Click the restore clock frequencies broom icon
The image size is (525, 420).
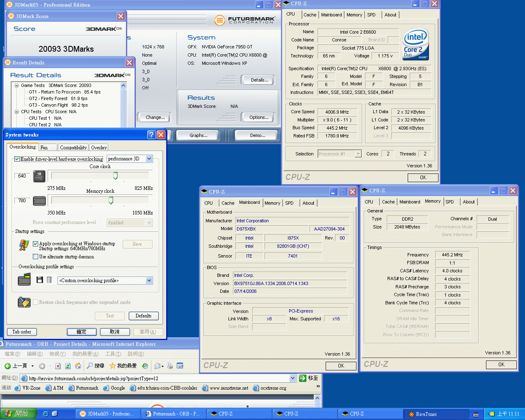[24, 302]
